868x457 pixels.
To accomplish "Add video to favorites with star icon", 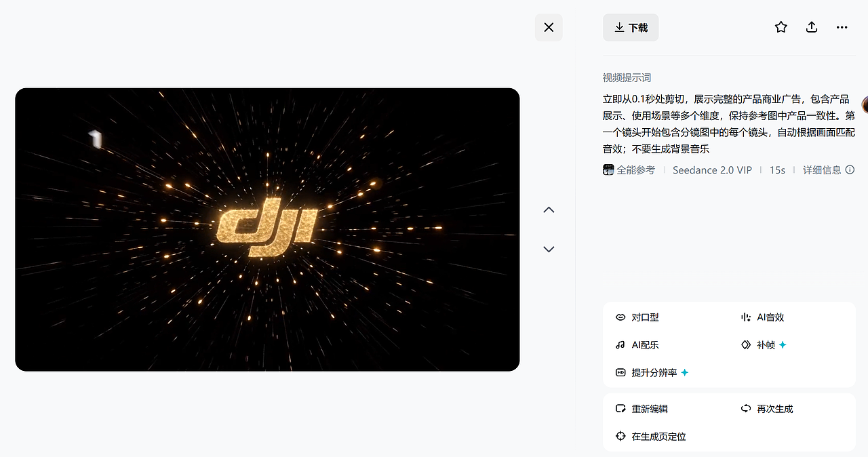I will coord(781,27).
